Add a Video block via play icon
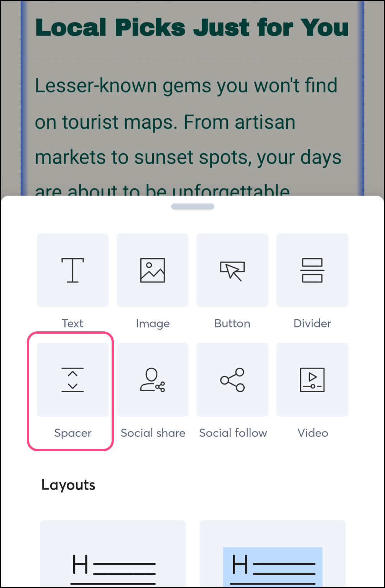This screenshot has width=385, height=588. coord(312,380)
